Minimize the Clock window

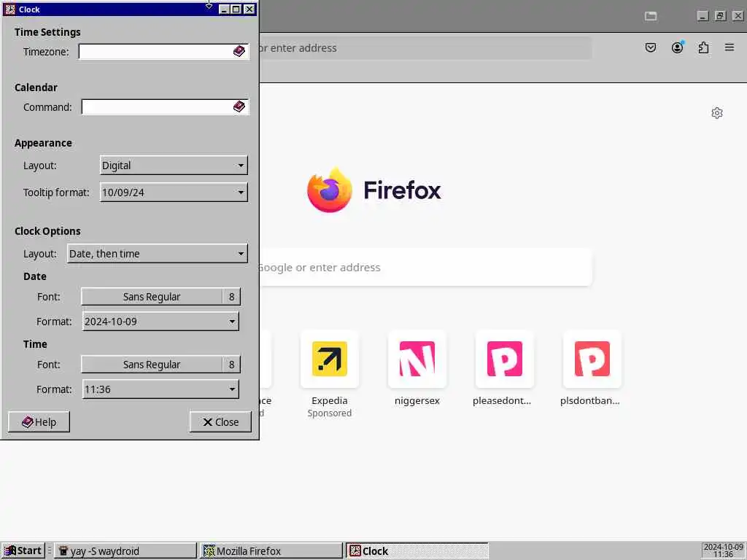tap(223, 9)
